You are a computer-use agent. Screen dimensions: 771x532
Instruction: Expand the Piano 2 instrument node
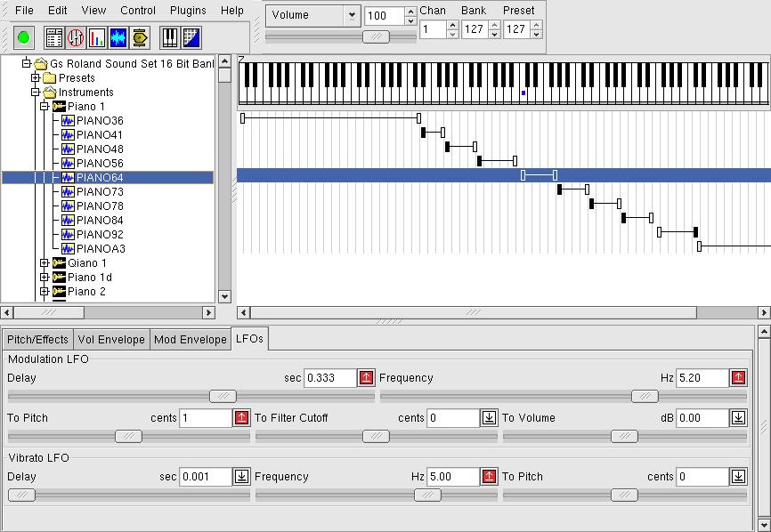(45, 292)
